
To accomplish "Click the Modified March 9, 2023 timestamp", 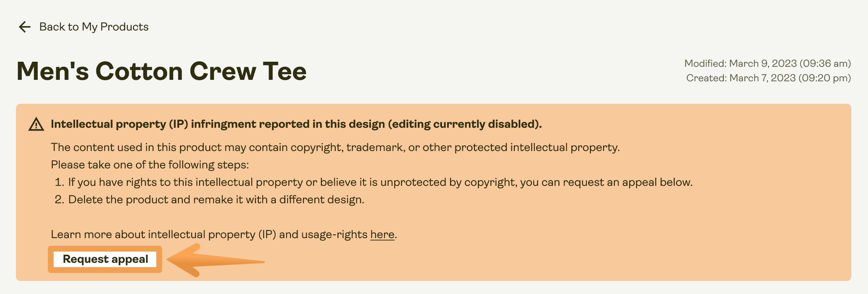I will tap(768, 64).
